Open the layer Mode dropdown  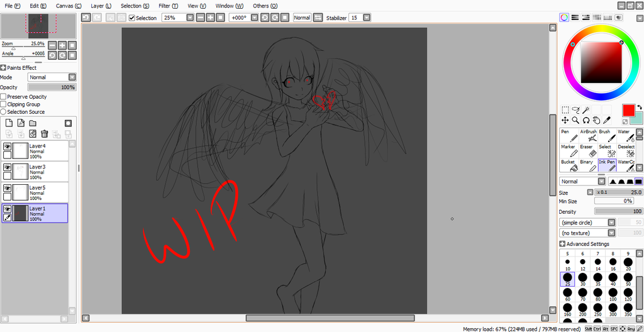point(52,77)
